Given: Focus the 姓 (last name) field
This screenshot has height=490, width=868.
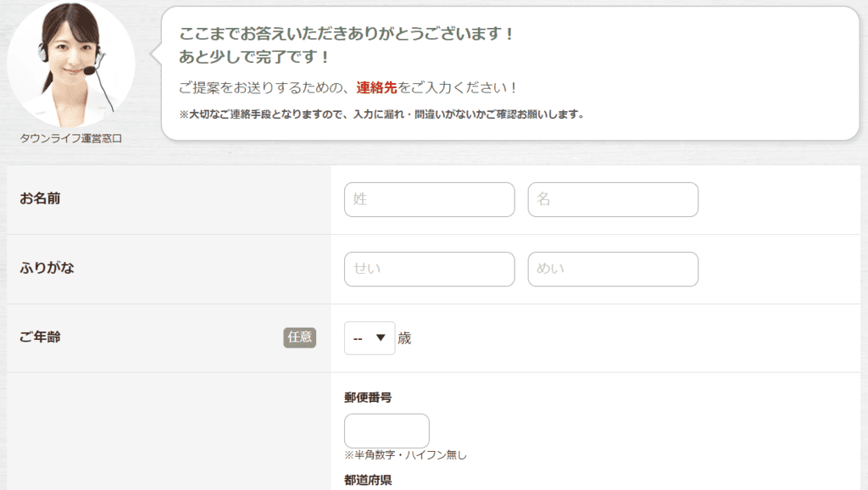Looking at the screenshot, I should (x=429, y=200).
